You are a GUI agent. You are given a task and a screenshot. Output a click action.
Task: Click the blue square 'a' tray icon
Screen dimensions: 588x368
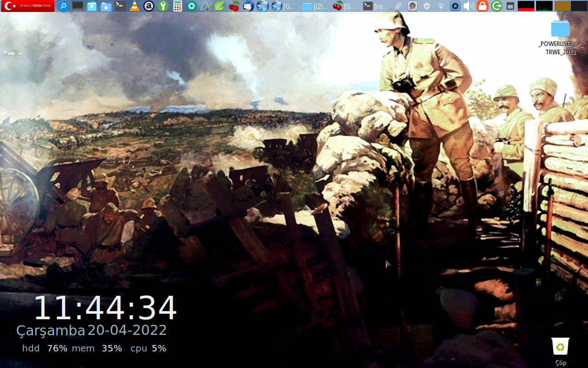pyautogui.click(x=455, y=6)
